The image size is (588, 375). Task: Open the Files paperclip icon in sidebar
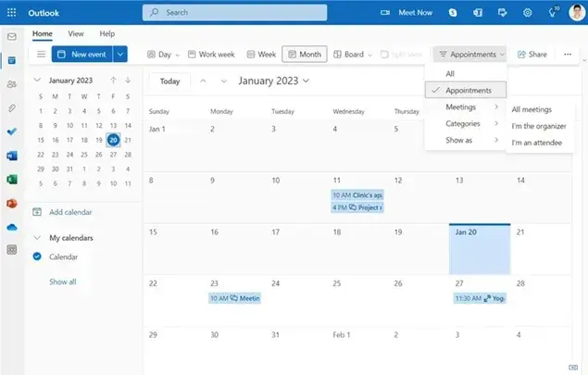click(x=12, y=108)
